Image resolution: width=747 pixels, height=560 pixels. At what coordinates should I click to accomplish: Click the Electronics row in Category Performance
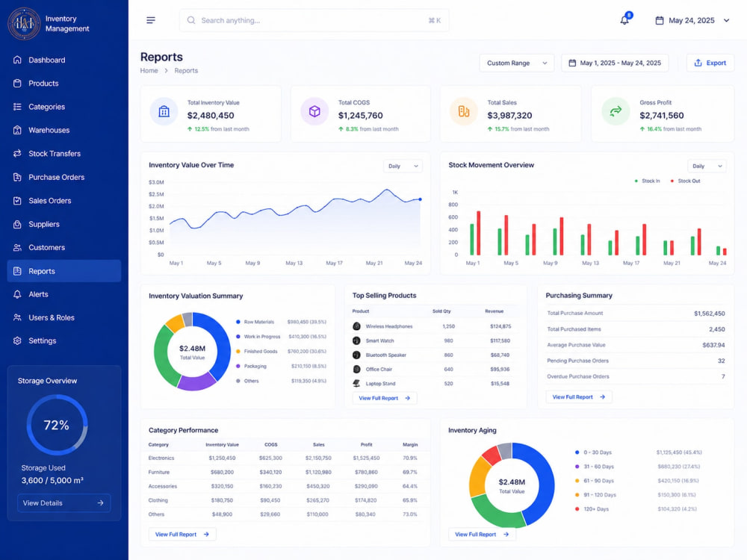(285, 458)
